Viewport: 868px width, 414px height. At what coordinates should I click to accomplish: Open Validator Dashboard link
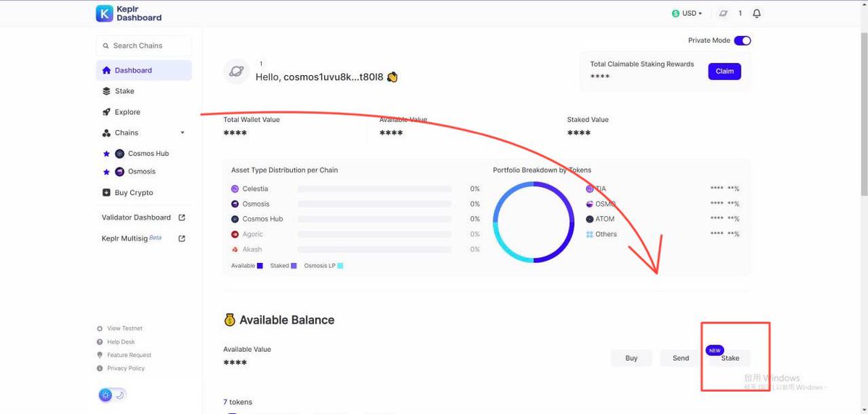[x=136, y=217]
